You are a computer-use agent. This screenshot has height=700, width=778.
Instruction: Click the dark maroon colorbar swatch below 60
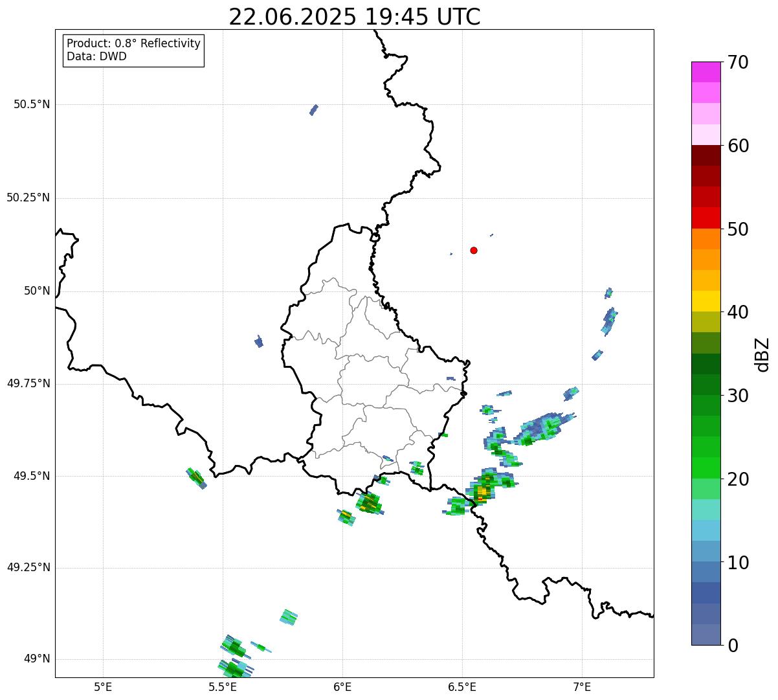pyautogui.click(x=706, y=155)
